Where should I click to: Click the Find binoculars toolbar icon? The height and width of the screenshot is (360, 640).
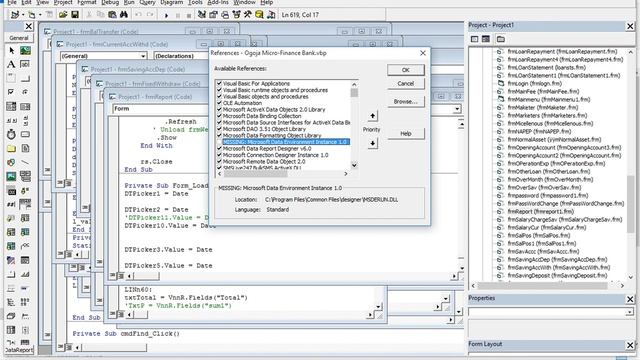[x=124, y=15]
